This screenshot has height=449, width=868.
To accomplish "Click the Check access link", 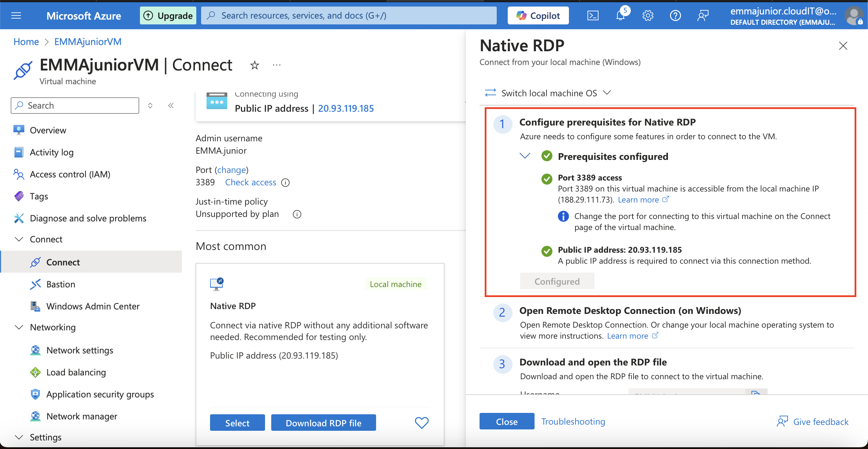I will (x=251, y=183).
